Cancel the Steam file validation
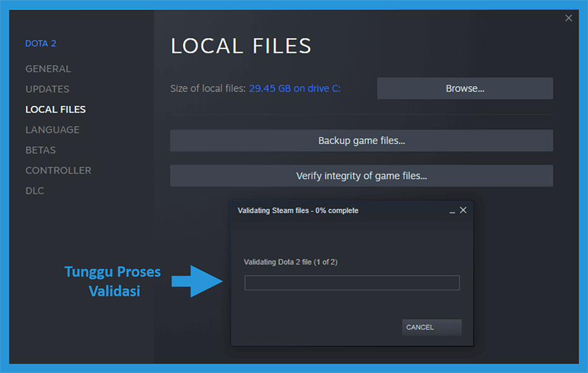 (x=431, y=327)
